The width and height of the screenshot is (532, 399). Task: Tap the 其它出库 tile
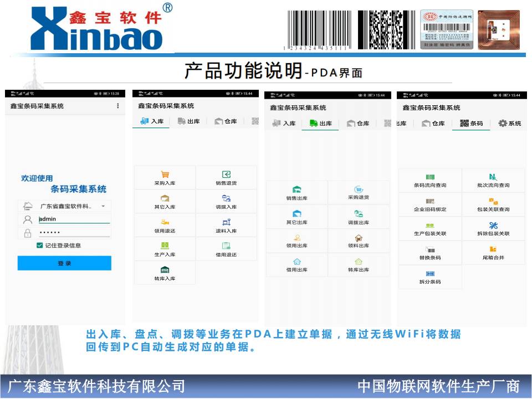click(297, 217)
